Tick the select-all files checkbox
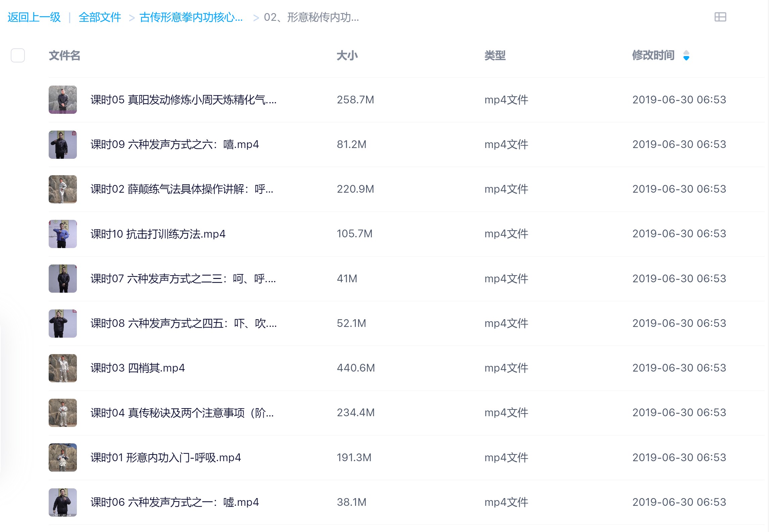769x532 pixels. [x=18, y=55]
